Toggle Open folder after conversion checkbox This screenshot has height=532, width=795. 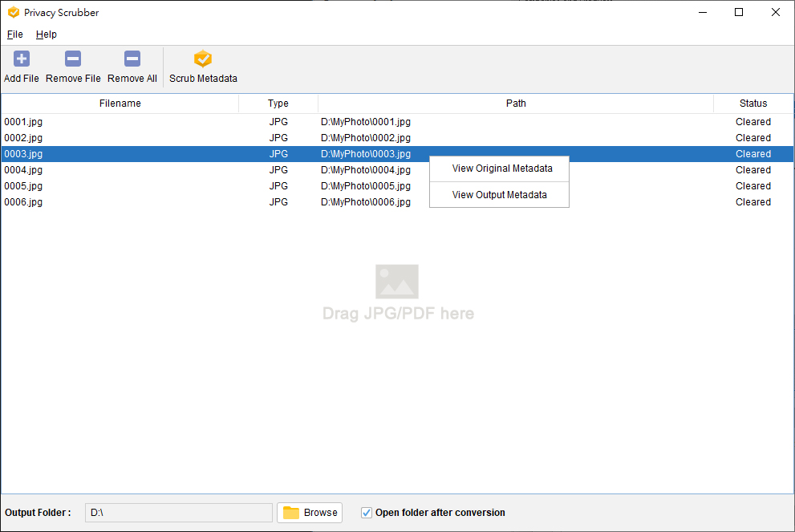click(x=367, y=513)
